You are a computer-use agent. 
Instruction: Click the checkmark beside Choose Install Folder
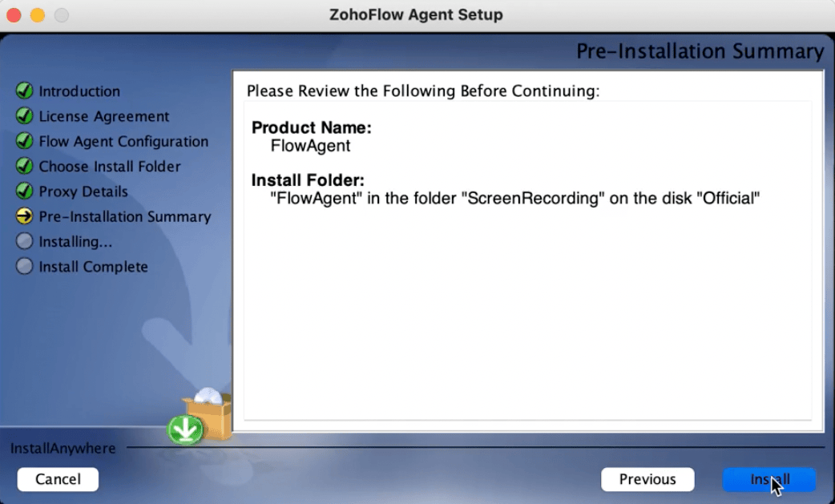[x=25, y=166]
